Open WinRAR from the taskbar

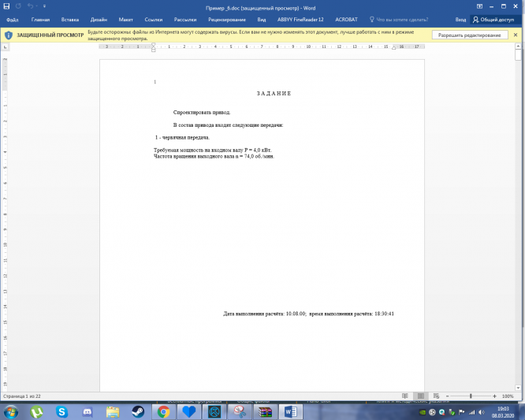tap(265, 411)
